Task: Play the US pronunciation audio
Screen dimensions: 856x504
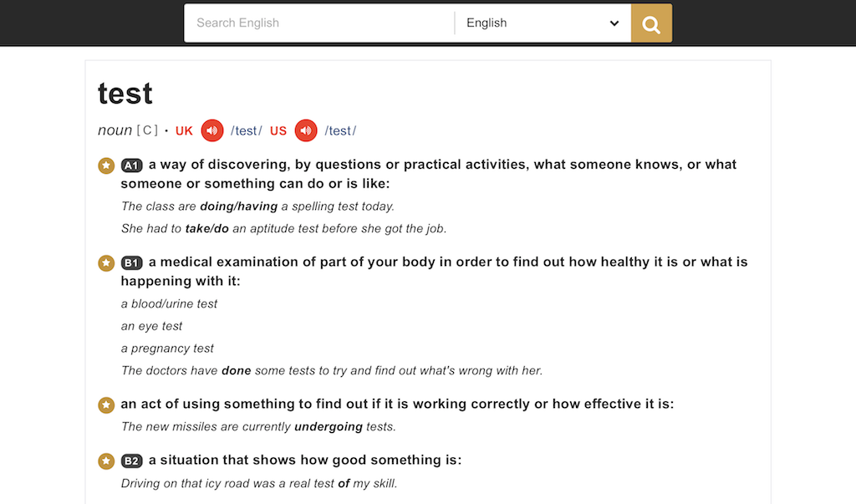Action: click(305, 130)
